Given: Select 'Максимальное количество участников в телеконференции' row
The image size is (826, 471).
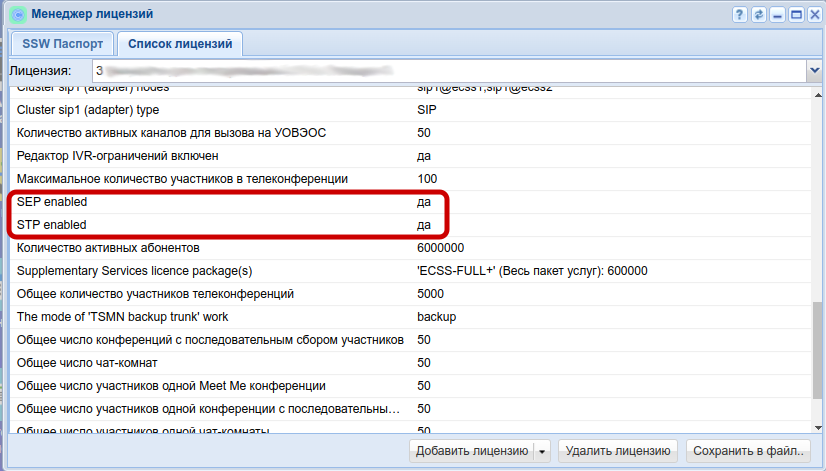Looking at the screenshot, I should [x=410, y=179].
